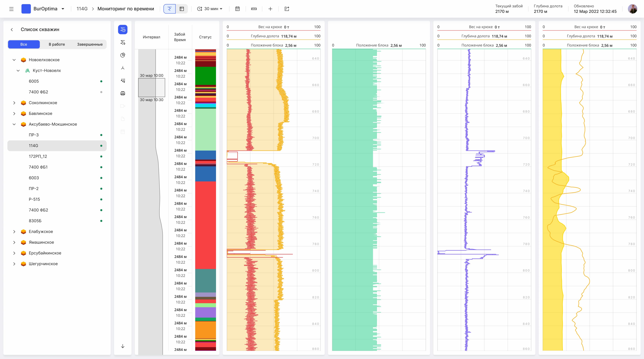Click the ruler icon in toolbar
The image size is (644, 359).
[254, 9]
